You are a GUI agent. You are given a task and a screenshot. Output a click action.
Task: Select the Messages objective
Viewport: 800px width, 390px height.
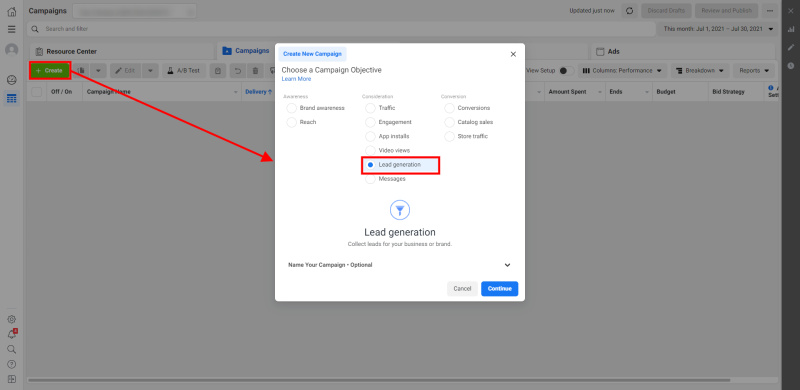click(370, 179)
